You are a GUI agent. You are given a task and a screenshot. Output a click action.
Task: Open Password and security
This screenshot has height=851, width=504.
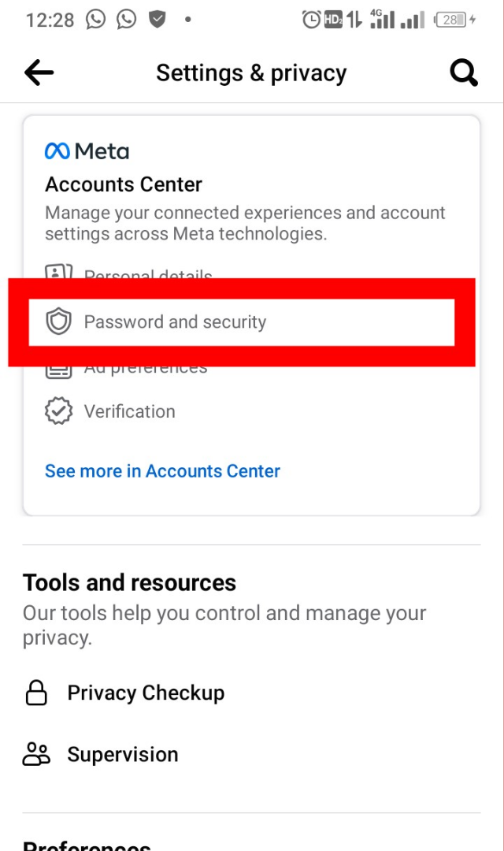point(175,321)
